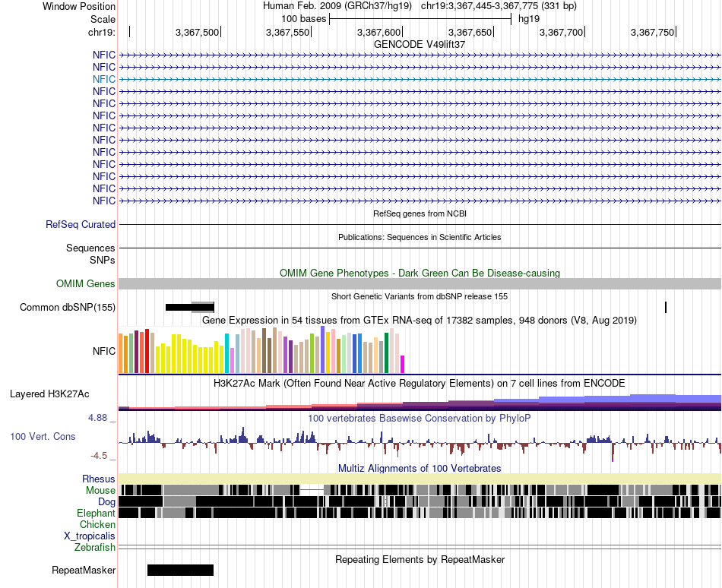
Task: Click the Chicken species label
Action: click(x=97, y=524)
